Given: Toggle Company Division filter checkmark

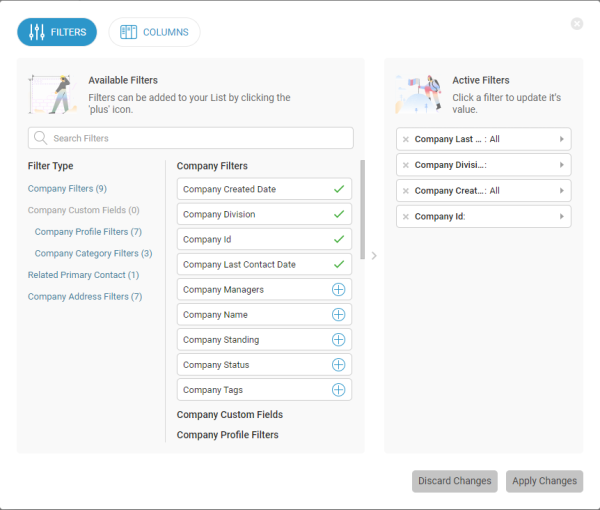Looking at the screenshot, I should pyautogui.click(x=338, y=214).
